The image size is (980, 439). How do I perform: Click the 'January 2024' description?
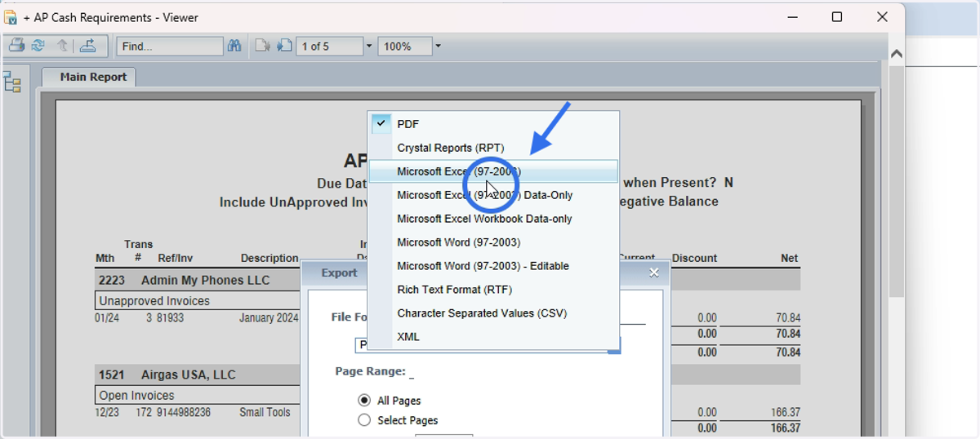click(x=269, y=318)
